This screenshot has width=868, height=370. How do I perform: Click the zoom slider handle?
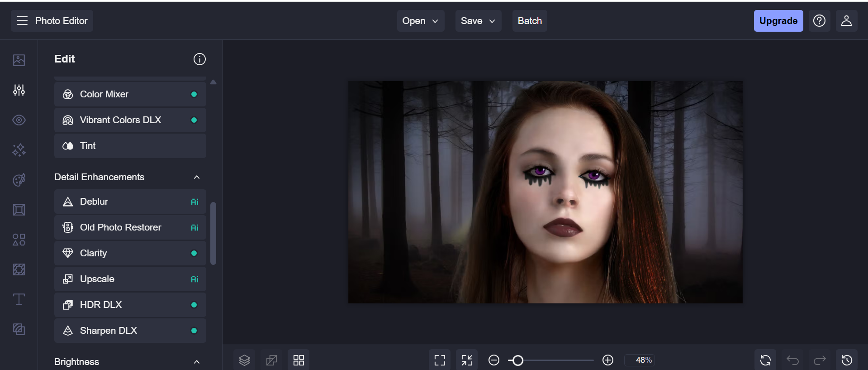coord(518,360)
